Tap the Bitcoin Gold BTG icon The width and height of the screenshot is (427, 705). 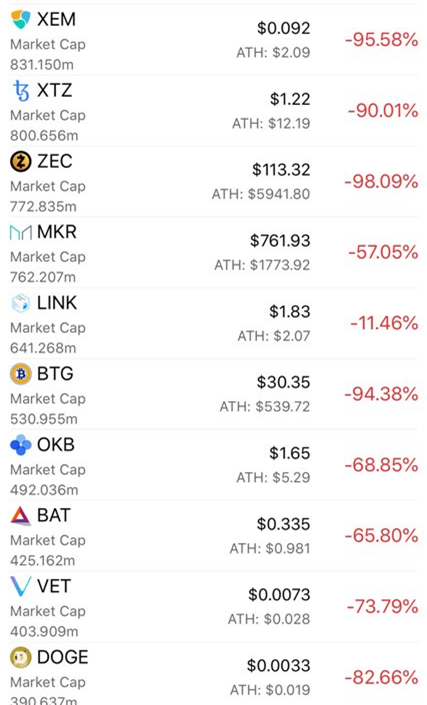click(21, 374)
